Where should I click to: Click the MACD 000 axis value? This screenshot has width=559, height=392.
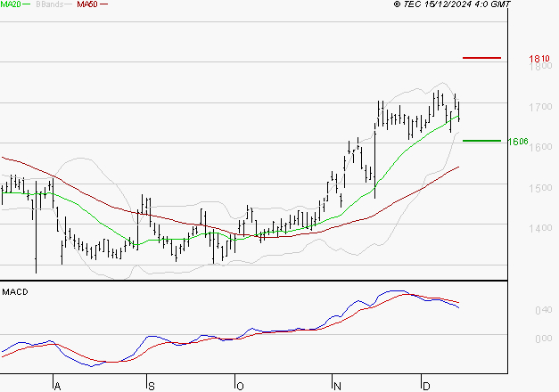pyautogui.click(x=544, y=339)
